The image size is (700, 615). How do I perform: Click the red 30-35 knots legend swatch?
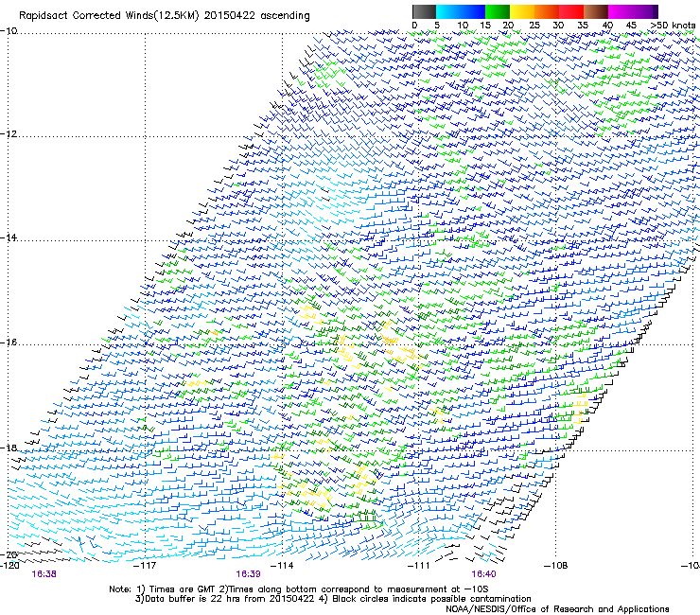[571, 11]
